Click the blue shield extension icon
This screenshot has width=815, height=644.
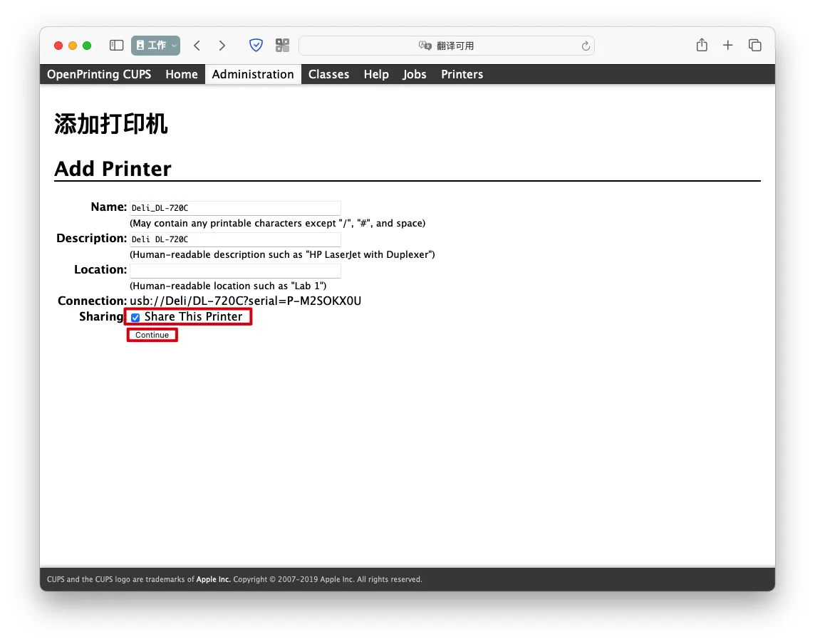click(256, 46)
